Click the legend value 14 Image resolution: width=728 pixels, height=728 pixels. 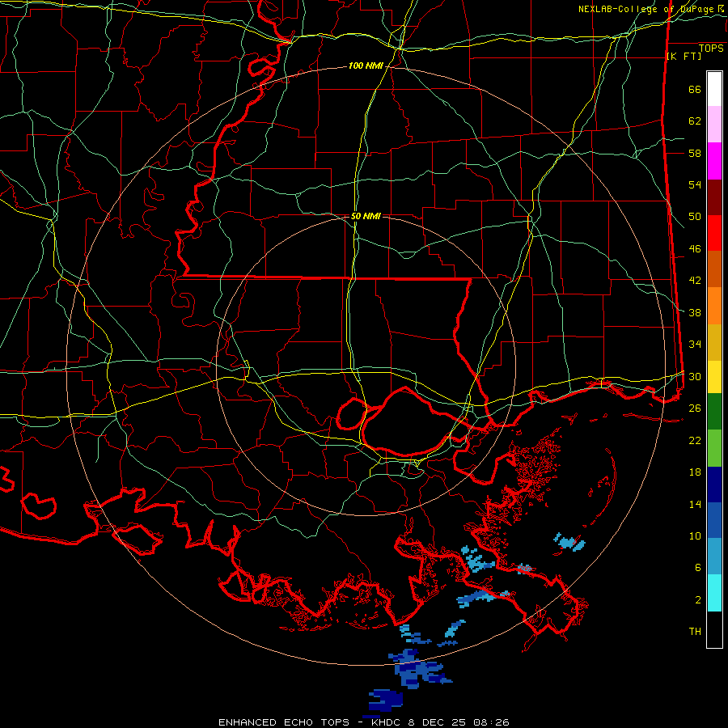[x=695, y=504]
